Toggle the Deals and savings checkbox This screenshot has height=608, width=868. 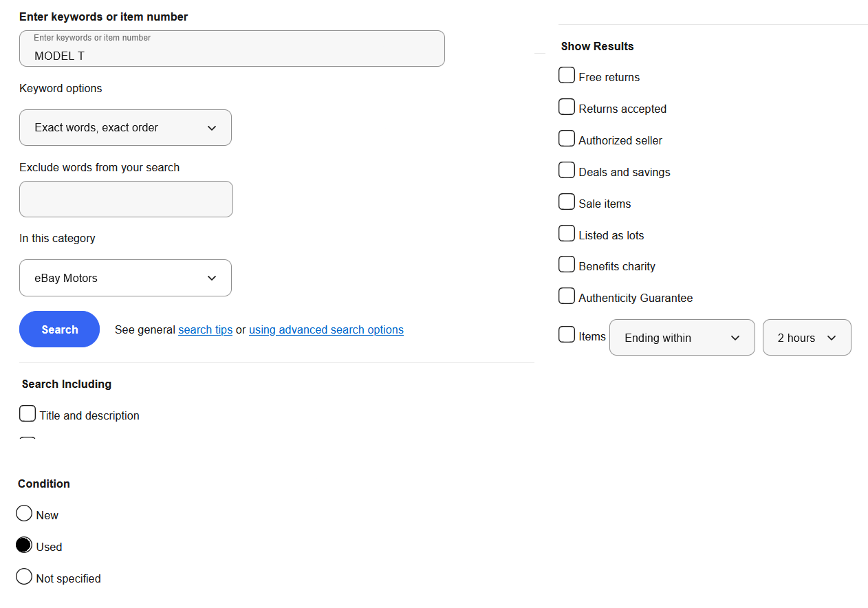[x=567, y=171]
